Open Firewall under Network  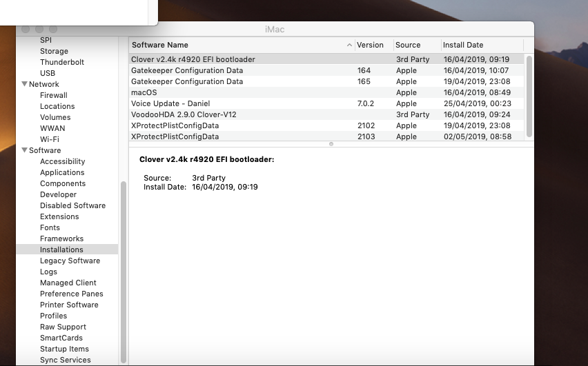coord(54,95)
